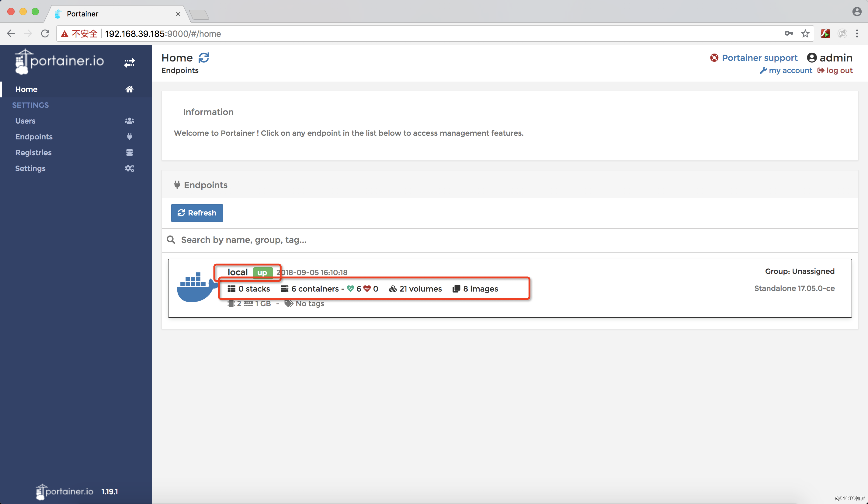This screenshot has width=868, height=504.
Task: Click the 8 images copy icon
Action: pyautogui.click(x=457, y=289)
